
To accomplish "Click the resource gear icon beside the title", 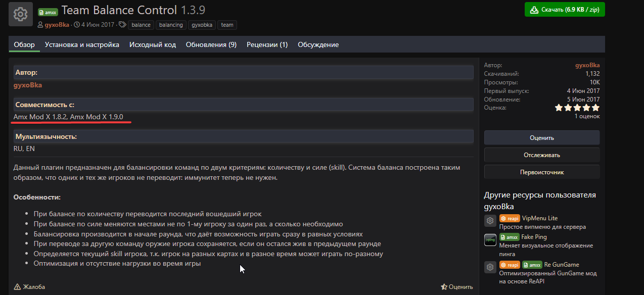I will [x=21, y=14].
